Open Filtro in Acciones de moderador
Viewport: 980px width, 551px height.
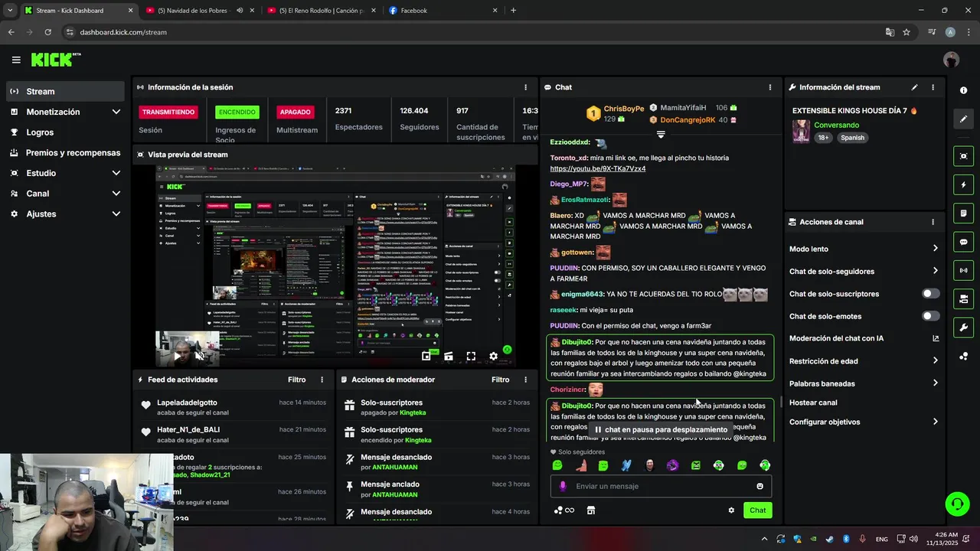[500, 380]
